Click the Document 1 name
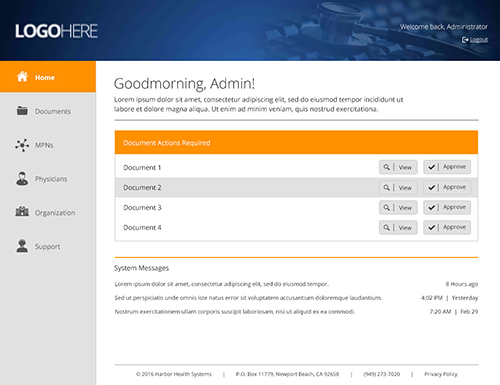The height and width of the screenshot is (385, 500). pos(142,167)
